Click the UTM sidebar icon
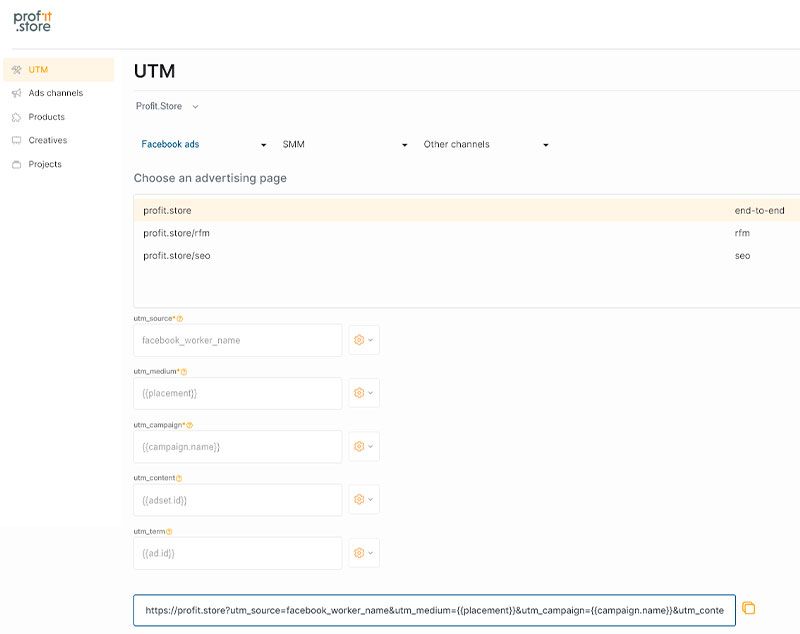 [x=16, y=70]
